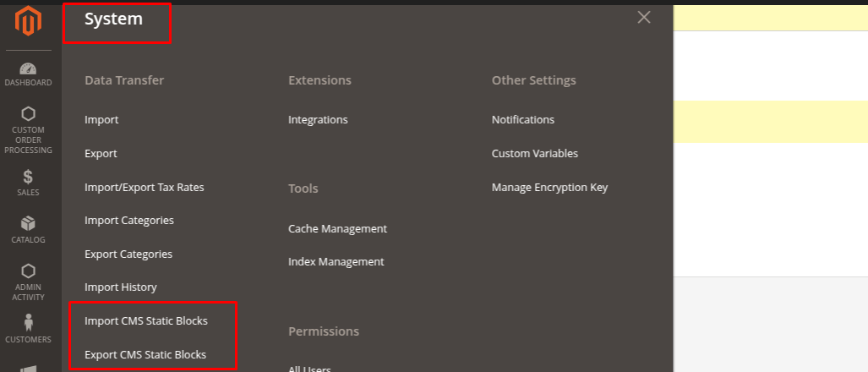This screenshot has height=372, width=868.
Task: Click the Magento logo icon
Action: tap(28, 22)
